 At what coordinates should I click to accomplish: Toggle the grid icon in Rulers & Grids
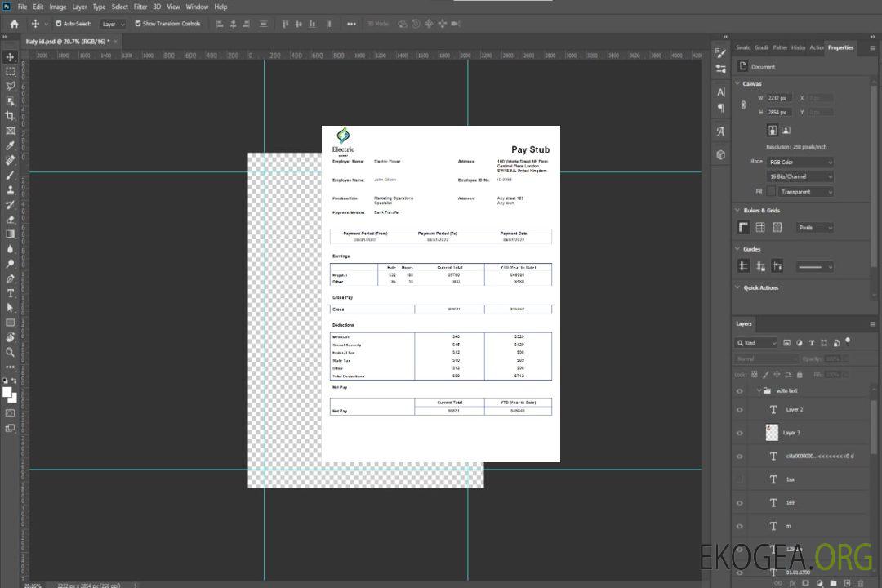coord(760,228)
